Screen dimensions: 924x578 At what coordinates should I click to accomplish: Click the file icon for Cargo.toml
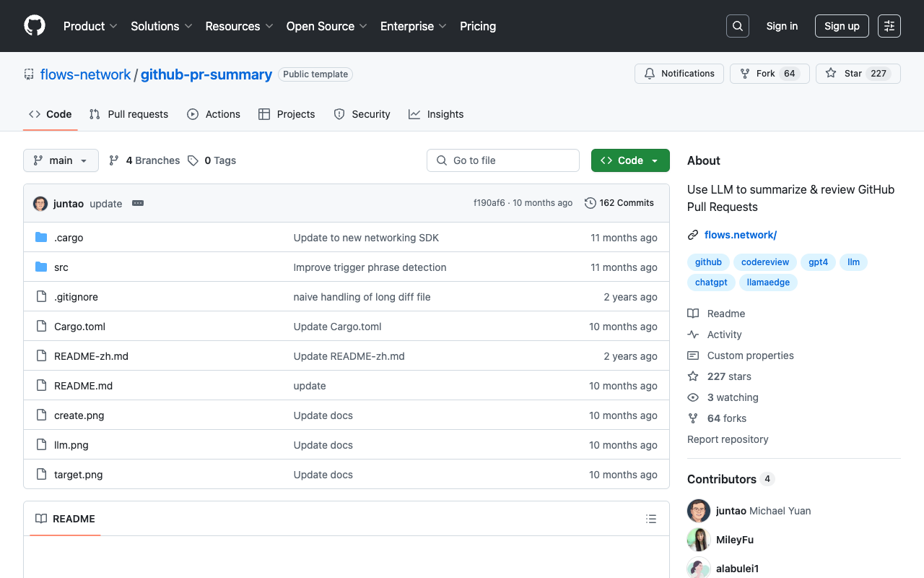click(41, 327)
